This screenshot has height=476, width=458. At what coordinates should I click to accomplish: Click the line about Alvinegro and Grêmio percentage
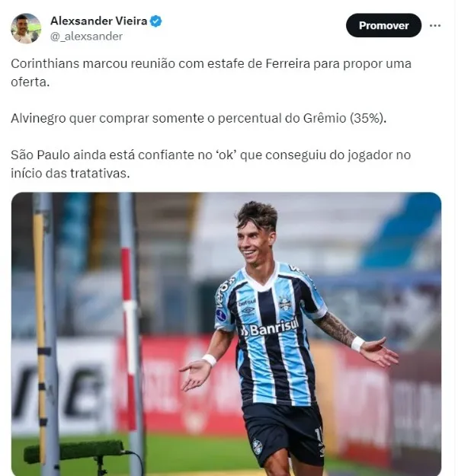pyautogui.click(x=199, y=118)
